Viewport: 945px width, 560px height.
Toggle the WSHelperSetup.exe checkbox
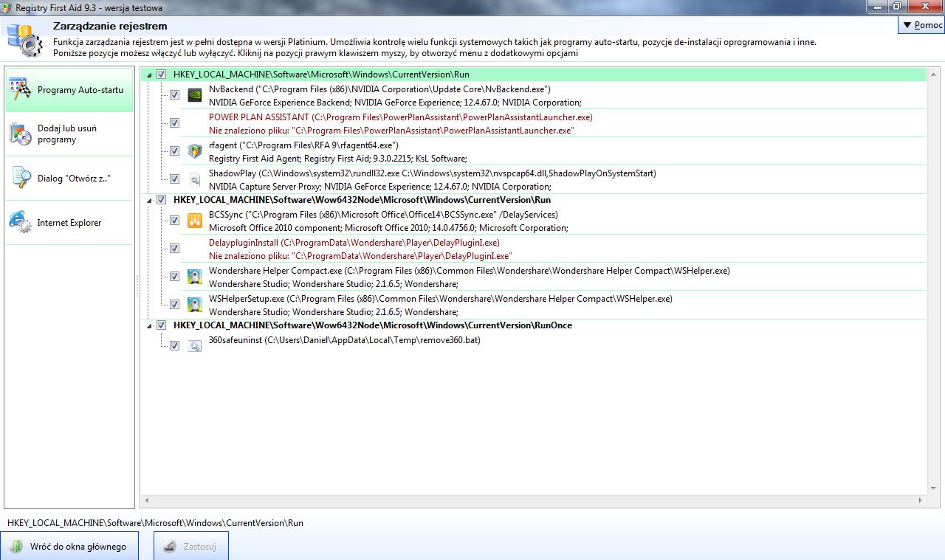click(x=174, y=304)
